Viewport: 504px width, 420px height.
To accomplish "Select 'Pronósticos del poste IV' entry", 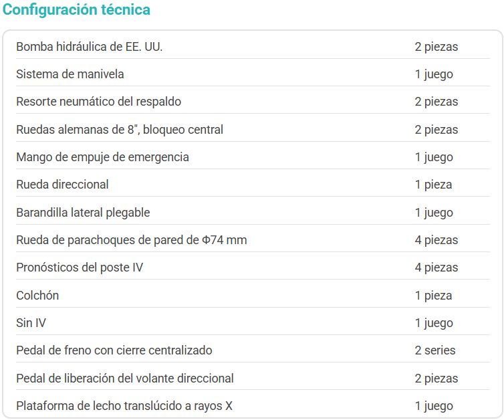I will [80, 268].
